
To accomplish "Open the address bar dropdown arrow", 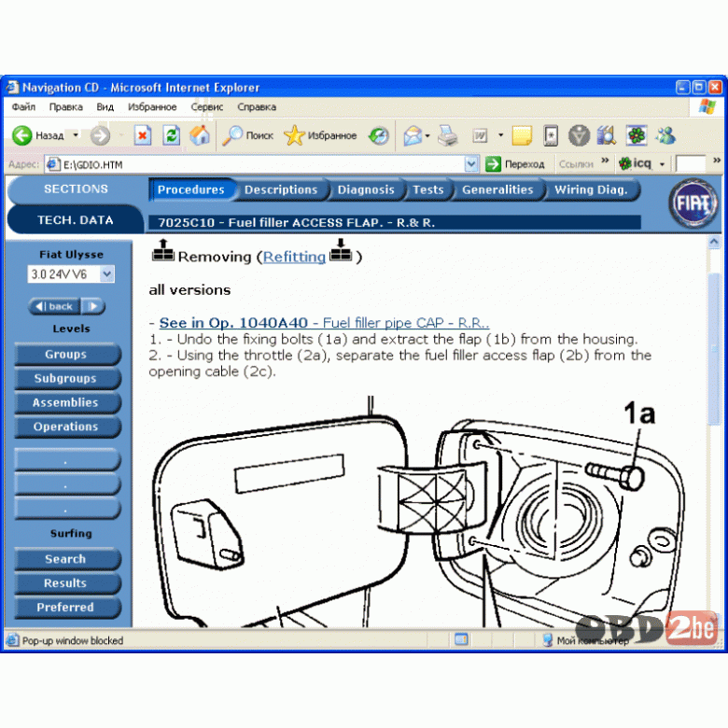I will pos(470,164).
